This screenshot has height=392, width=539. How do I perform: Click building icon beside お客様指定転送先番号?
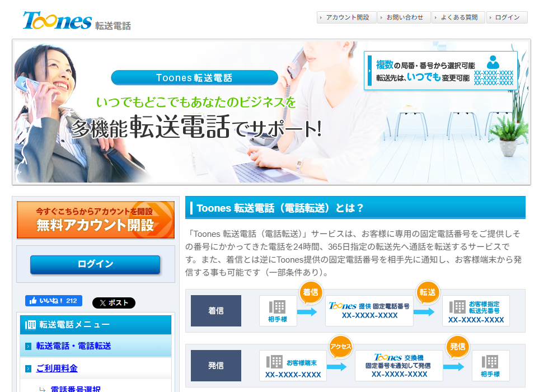point(457,307)
